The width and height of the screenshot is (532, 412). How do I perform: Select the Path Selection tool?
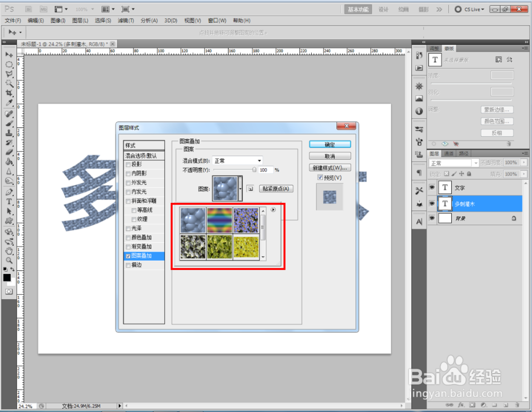[x=9, y=211]
